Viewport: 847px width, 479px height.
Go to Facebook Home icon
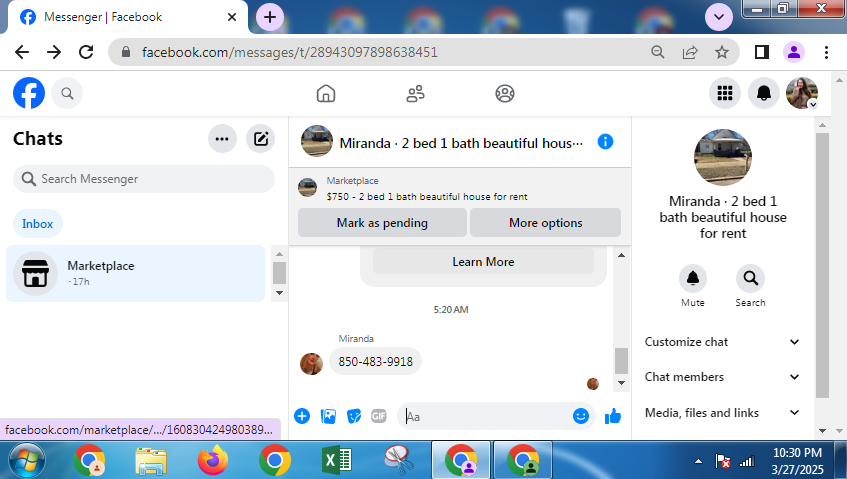click(x=326, y=93)
